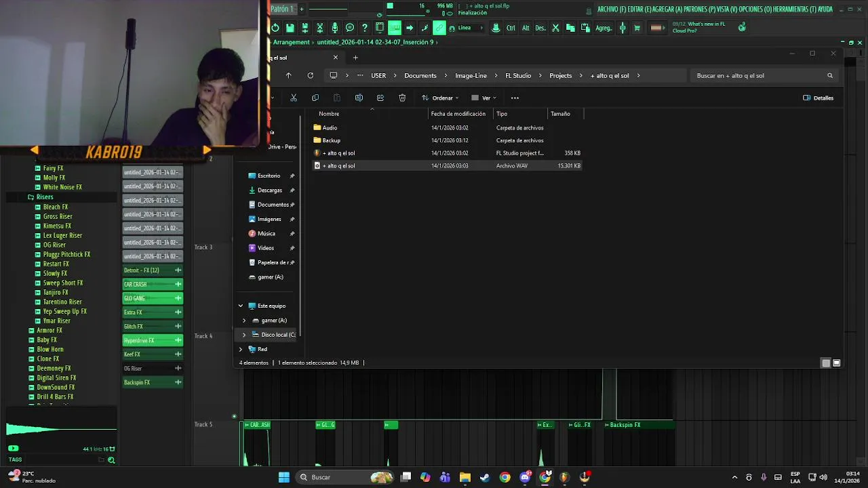
Task: Click chevron after Projects in address bar
Action: (x=581, y=75)
